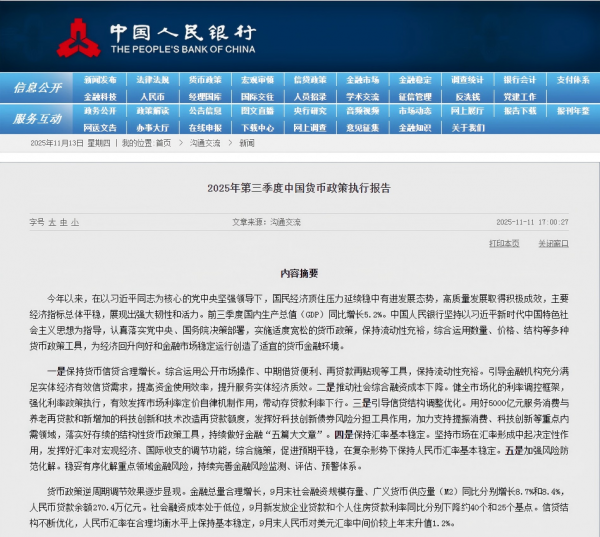The image size is (600, 537).
Task: Open the 报告下载 menu item
Action: (520, 111)
